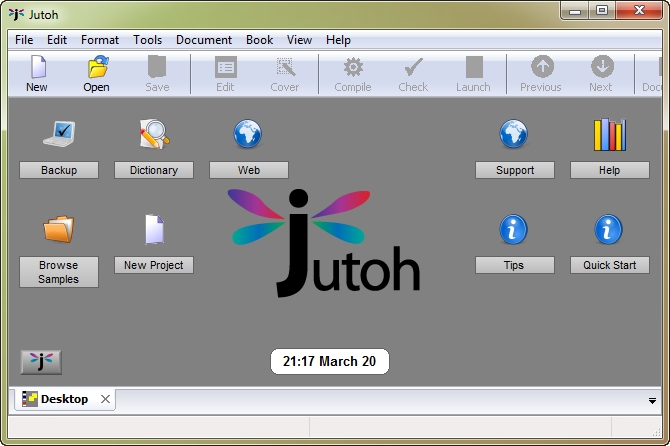Maximize the Jutoh window
Screen dimensions: 670x446
coord(602,11)
